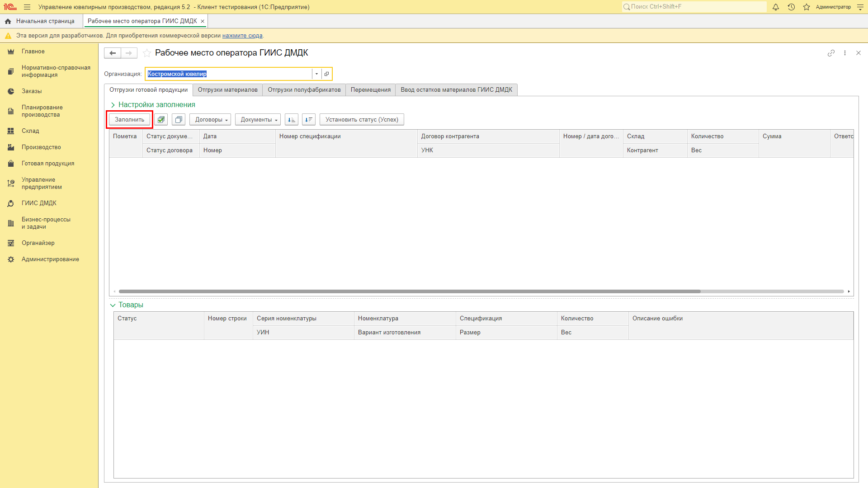Click Администратор user name
868x488 pixels.
(x=833, y=7)
